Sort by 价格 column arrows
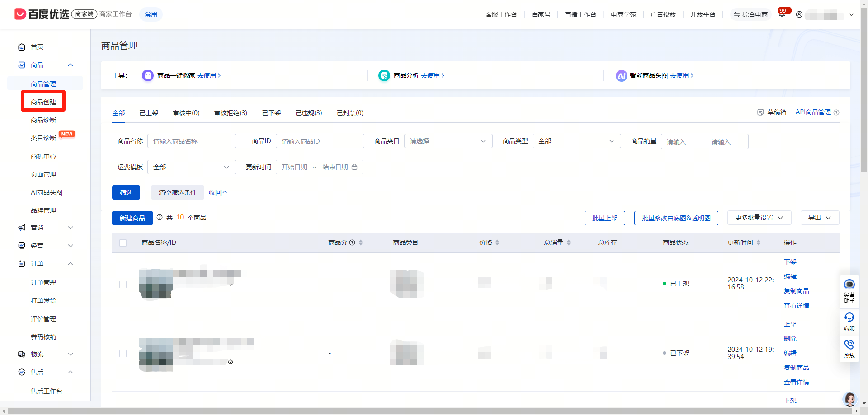 (x=497, y=242)
